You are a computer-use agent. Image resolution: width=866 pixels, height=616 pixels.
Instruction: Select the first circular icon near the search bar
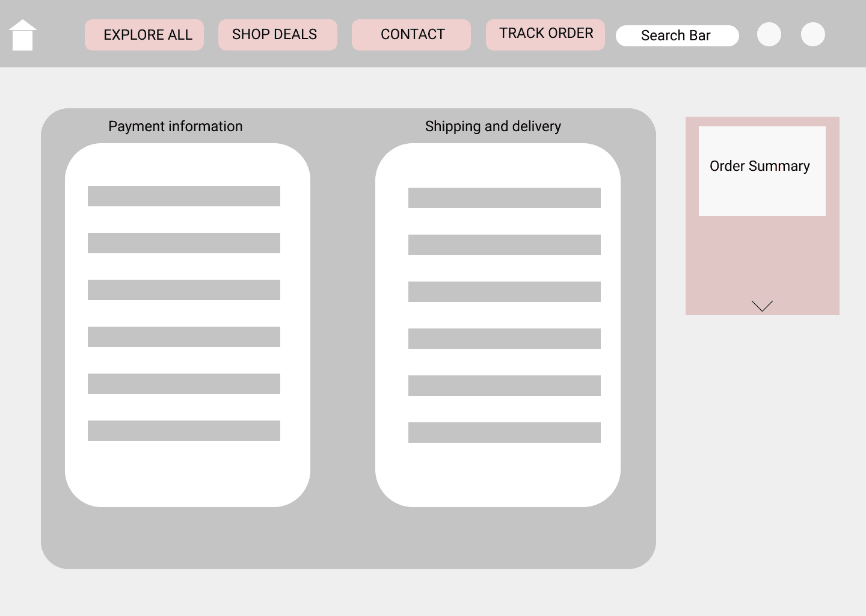click(769, 34)
